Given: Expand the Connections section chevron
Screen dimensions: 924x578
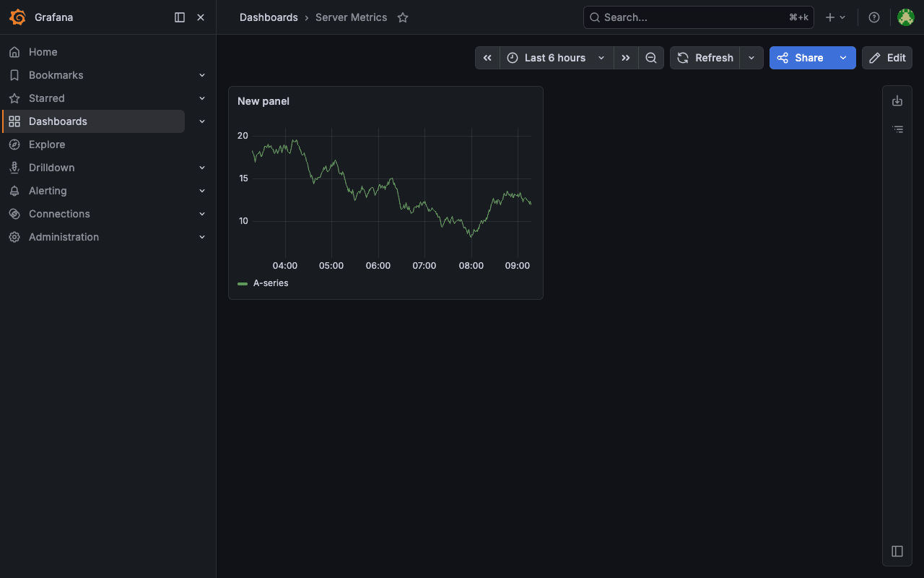Looking at the screenshot, I should [202, 214].
